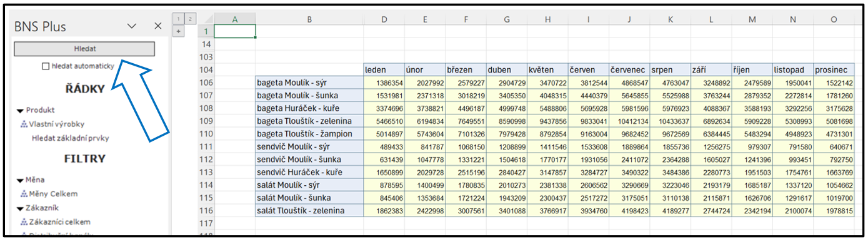
Task: Collapse the Produkt tree node
Action: tap(21, 111)
